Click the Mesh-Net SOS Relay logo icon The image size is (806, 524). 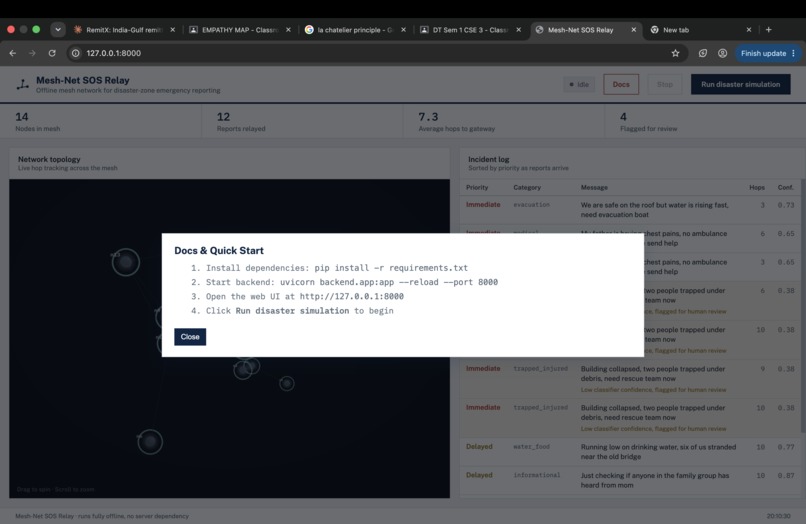pyautogui.click(x=23, y=84)
